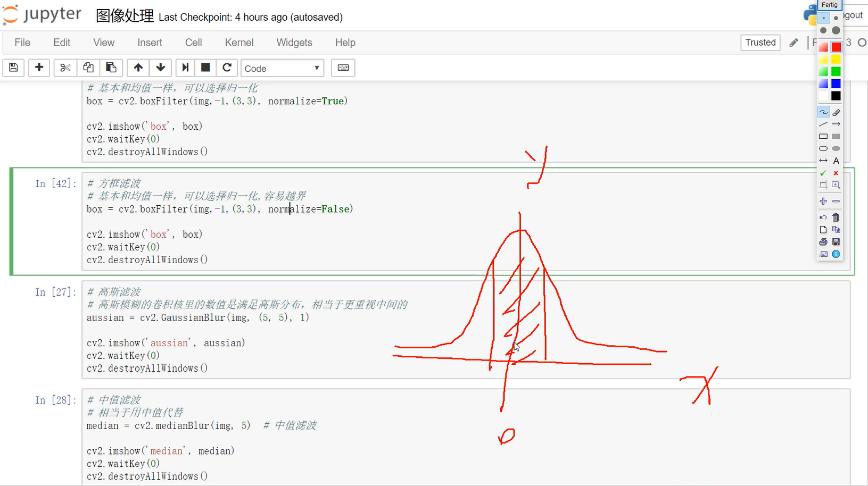Restart the kernel using the circular arrow icon

point(227,68)
